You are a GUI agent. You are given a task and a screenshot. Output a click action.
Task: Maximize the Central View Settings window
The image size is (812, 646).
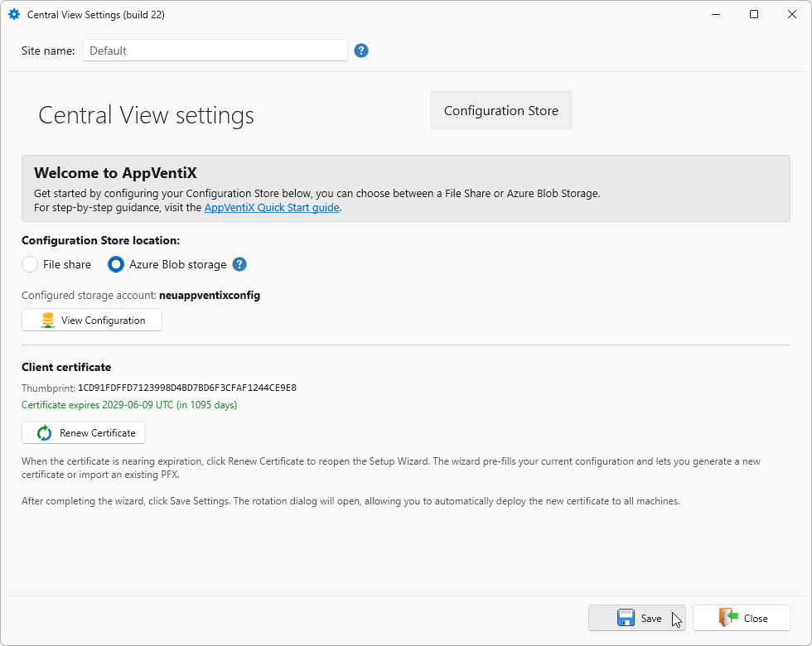click(754, 15)
